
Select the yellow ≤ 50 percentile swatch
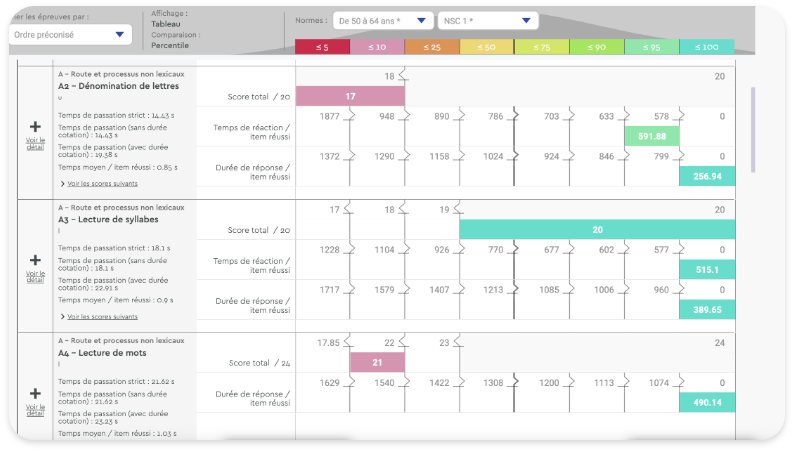[x=487, y=47]
